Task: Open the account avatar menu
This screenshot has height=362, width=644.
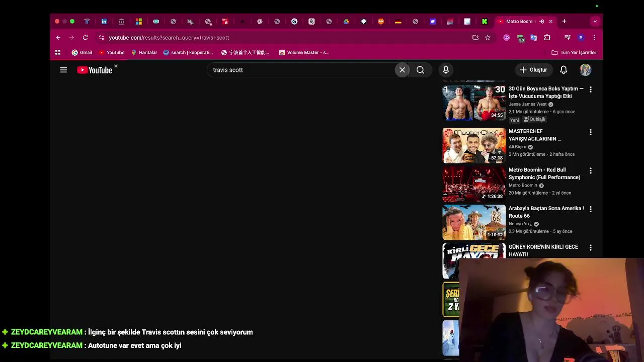Action: pos(585,70)
